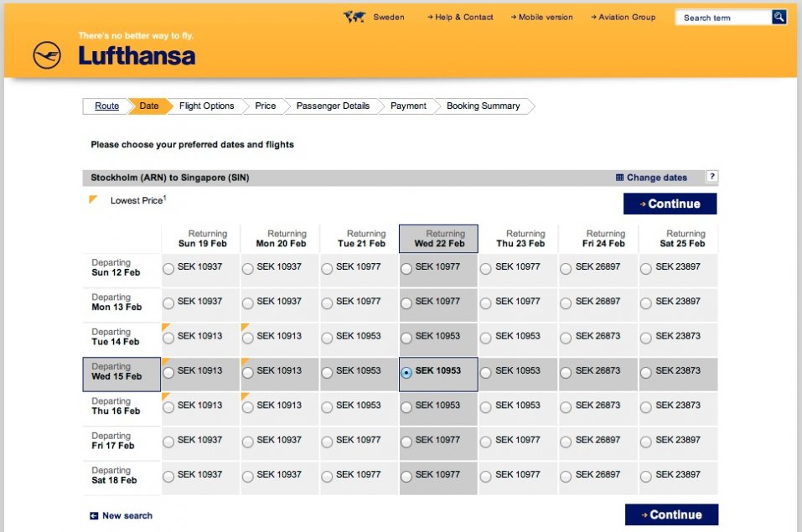Click the magnifier search button

[779, 17]
